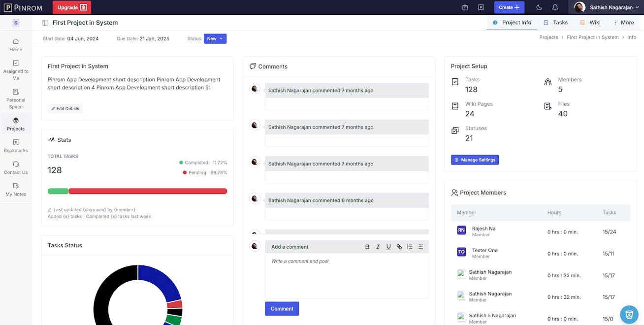Viewport: 644px width, 325px height.
Task: Click the Hours column header
Action: pyautogui.click(x=554, y=212)
